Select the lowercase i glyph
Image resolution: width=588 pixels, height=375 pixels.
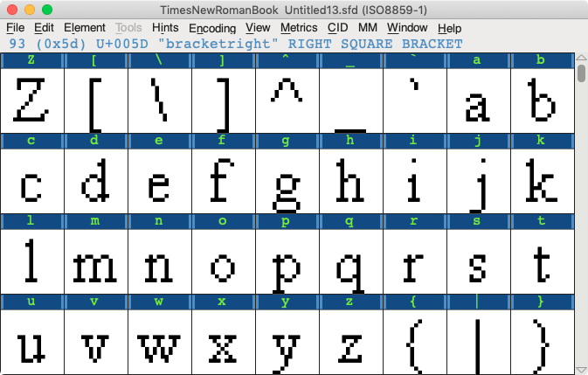tap(415, 181)
